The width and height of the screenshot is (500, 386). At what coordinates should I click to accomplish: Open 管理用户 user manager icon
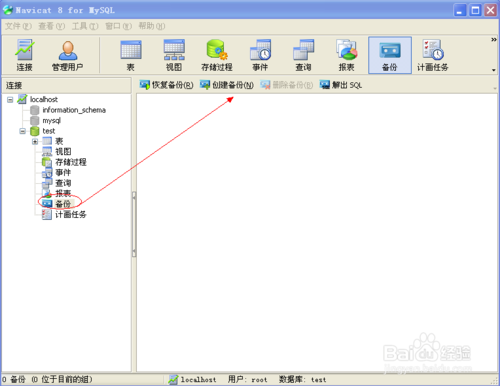(67, 55)
